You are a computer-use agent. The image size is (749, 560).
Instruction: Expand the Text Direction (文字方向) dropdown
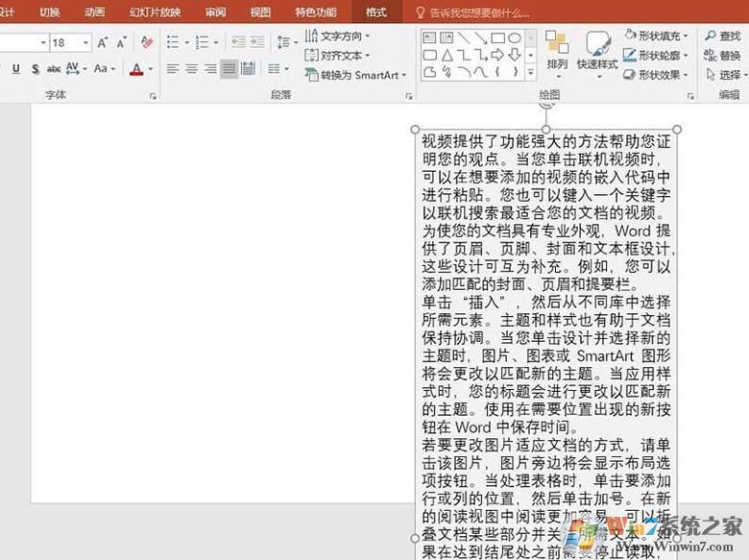pos(367,36)
